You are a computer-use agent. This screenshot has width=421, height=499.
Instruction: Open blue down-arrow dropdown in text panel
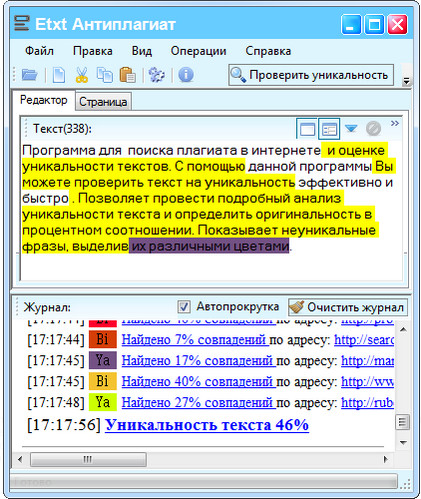point(351,128)
